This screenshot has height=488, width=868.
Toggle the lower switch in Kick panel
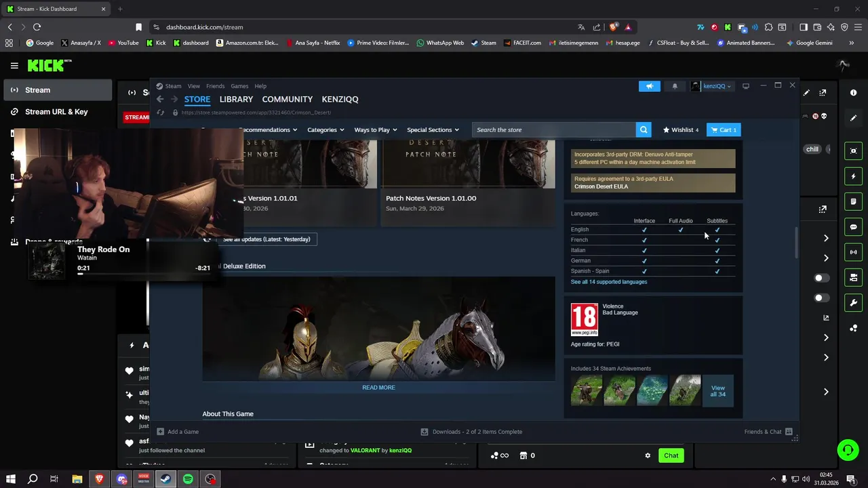[x=821, y=298]
